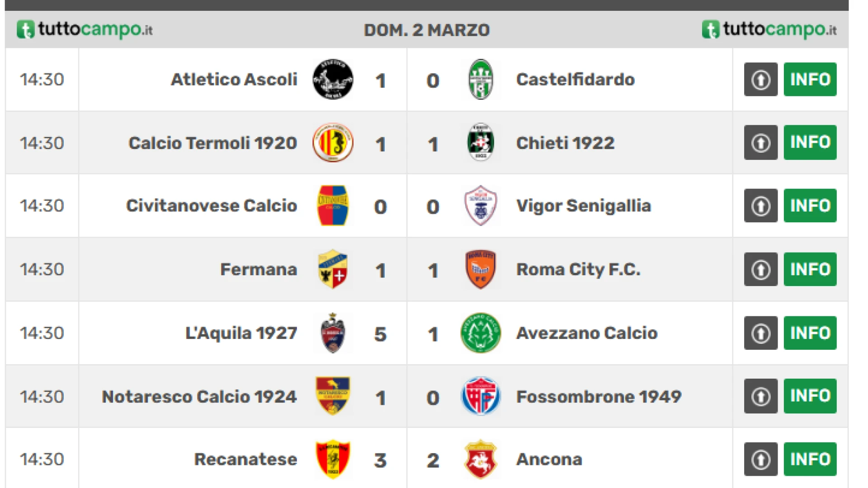Open INFO for Calcio Termoli vs Chieti

click(810, 142)
